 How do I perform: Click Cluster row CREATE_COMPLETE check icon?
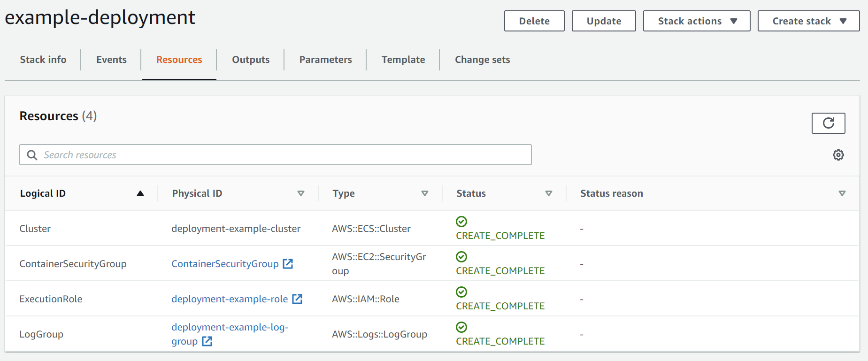[461, 222]
